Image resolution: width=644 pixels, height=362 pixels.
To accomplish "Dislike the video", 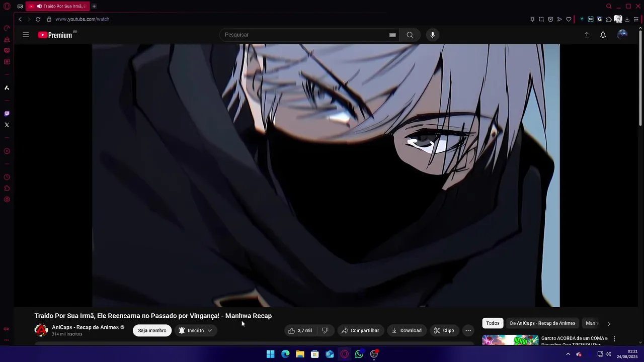I will click(325, 330).
